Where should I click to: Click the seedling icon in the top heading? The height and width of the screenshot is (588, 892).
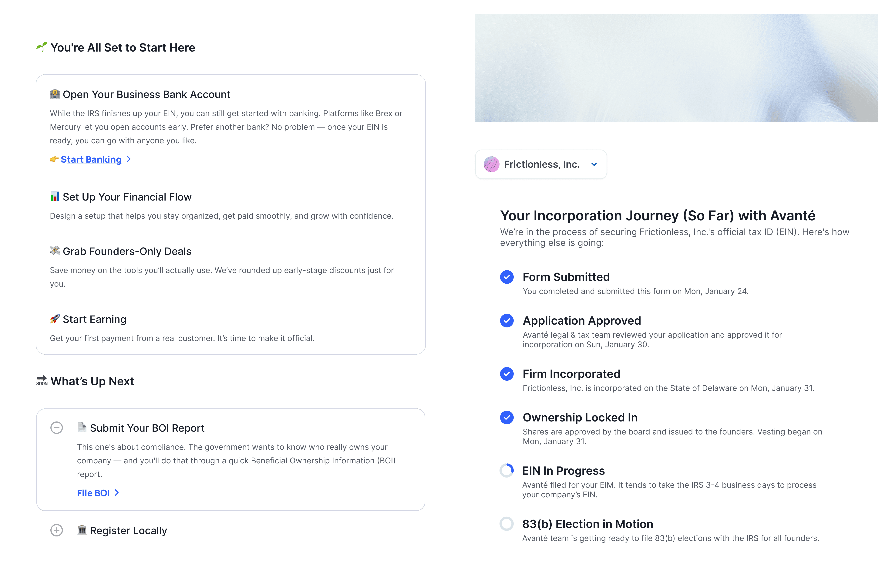[42, 47]
